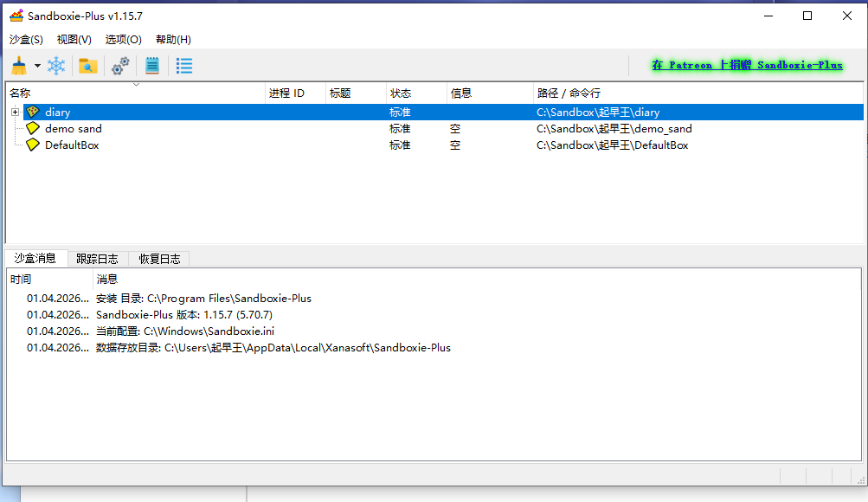
Task: Open the 视图(V) menu
Action: 74,39
